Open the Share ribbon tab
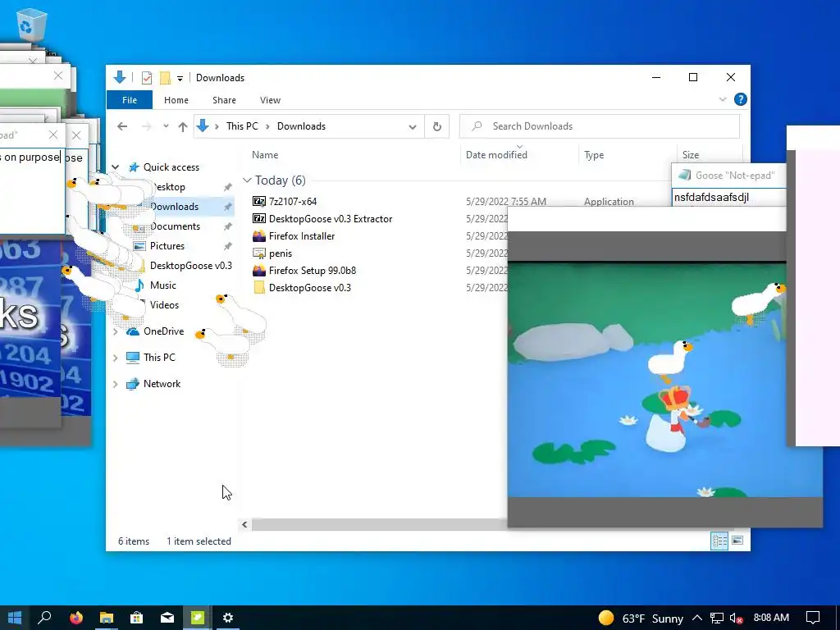840x630 pixels. 224,100
